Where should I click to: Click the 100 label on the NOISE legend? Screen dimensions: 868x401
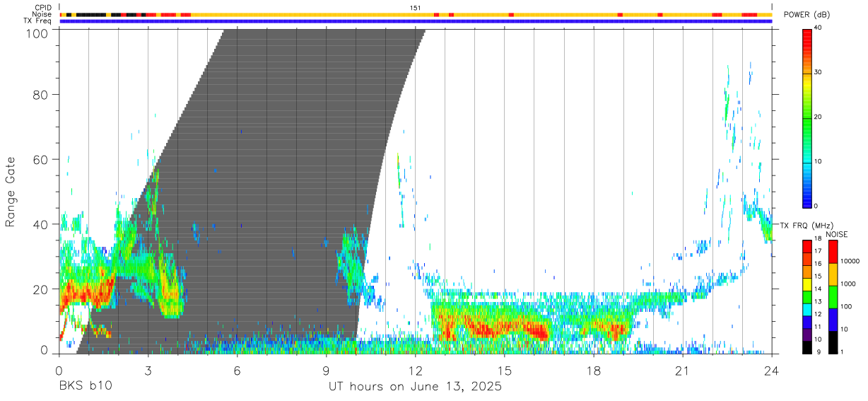[847, 307]
